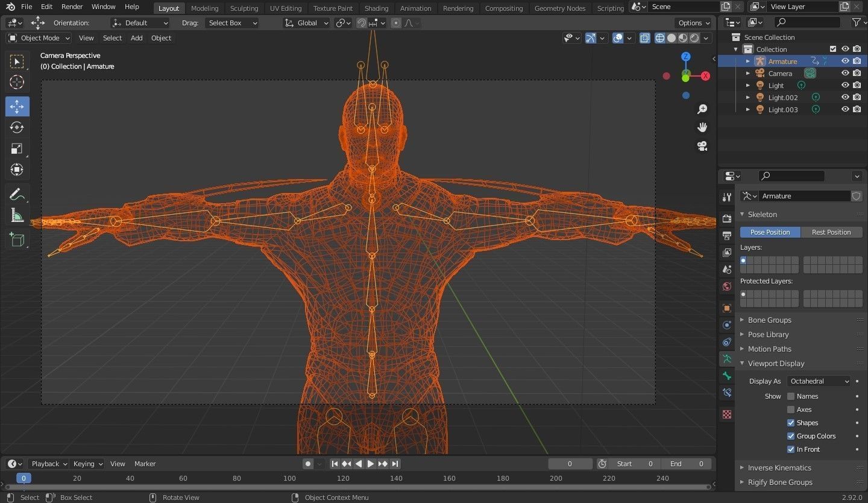Open the Render properties tab

727,218
